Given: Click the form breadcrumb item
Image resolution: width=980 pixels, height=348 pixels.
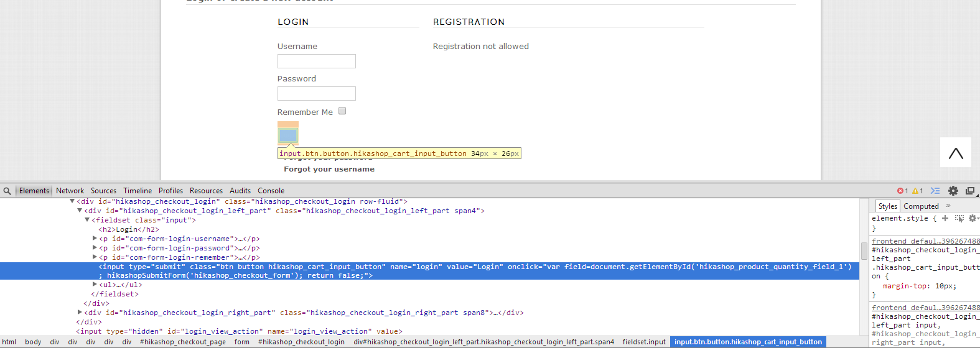Looking at the screenshot, I should pyautogui.click(x=242, y=342).
